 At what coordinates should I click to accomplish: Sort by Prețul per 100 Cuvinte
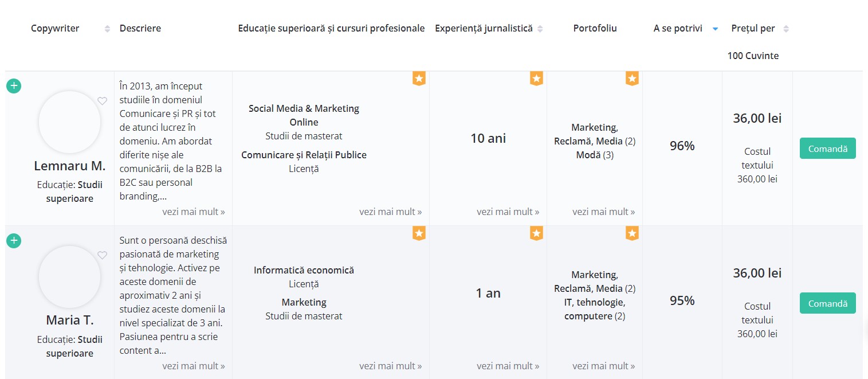tap(786, 29)
